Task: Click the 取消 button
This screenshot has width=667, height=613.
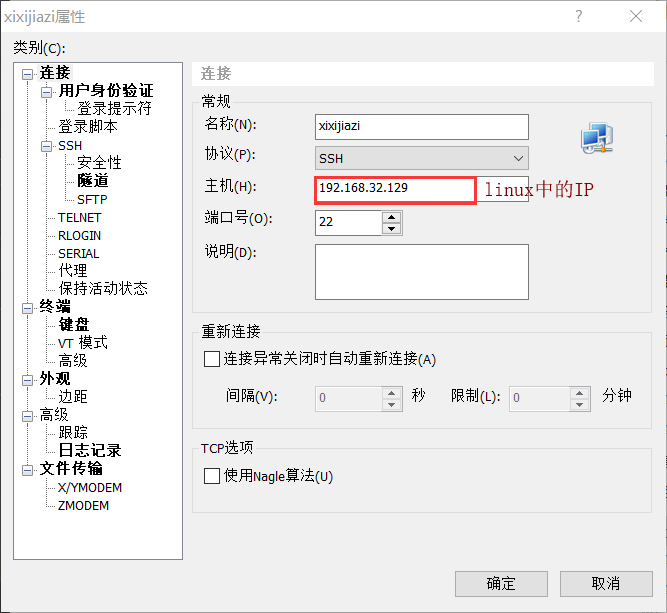Action: (606, 584)
